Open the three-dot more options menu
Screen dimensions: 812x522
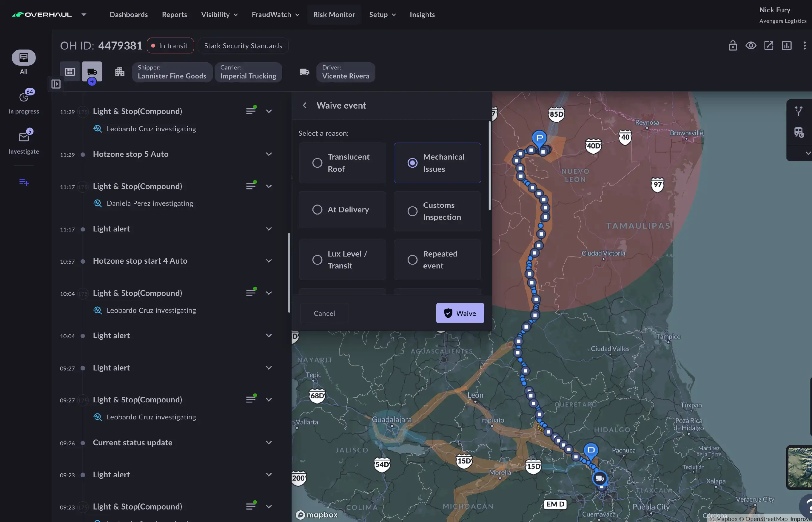805,45
